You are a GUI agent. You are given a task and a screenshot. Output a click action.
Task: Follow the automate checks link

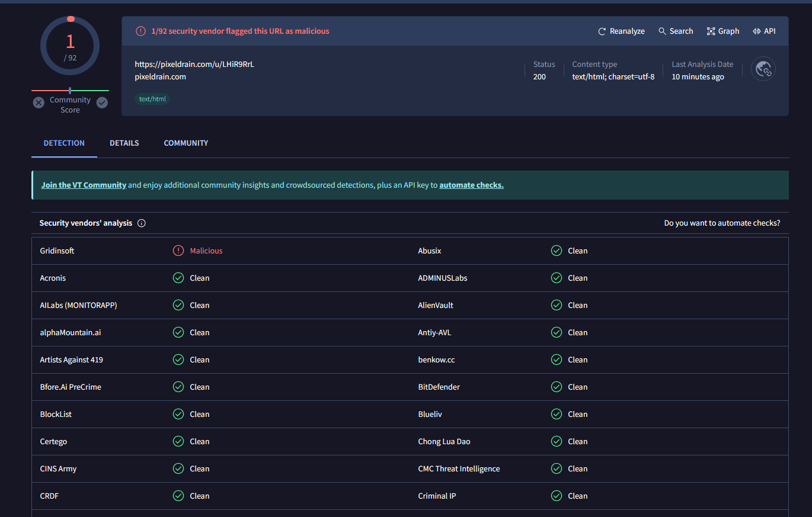coord(471,185)
